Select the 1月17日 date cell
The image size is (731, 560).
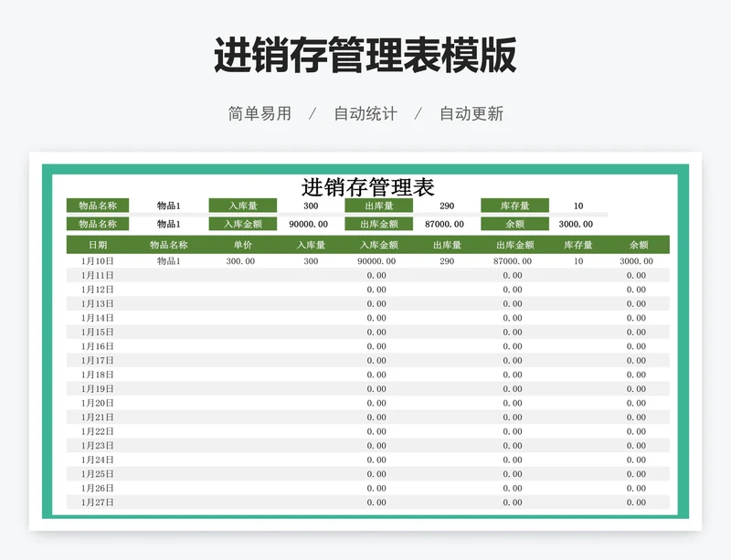pos(98,361)
